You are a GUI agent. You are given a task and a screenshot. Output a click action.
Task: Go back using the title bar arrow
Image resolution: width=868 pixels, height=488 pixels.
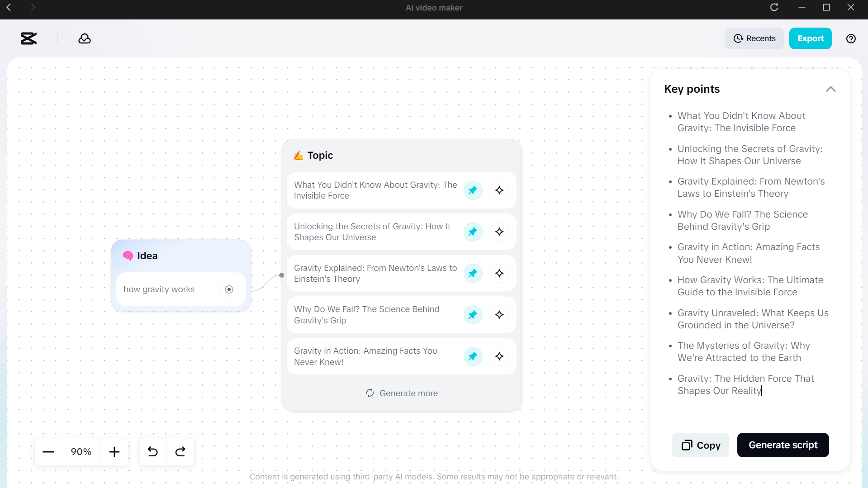pyautogui.click(x=9, y=7)
